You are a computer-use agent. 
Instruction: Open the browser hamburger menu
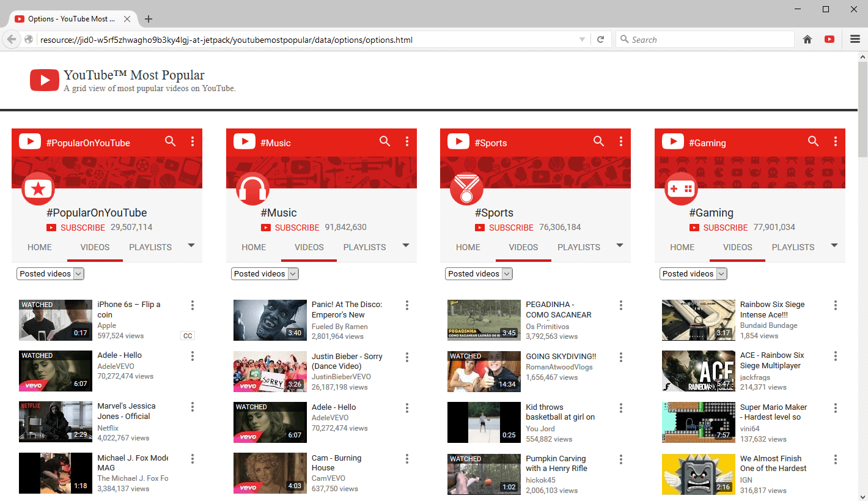point(855,40)
